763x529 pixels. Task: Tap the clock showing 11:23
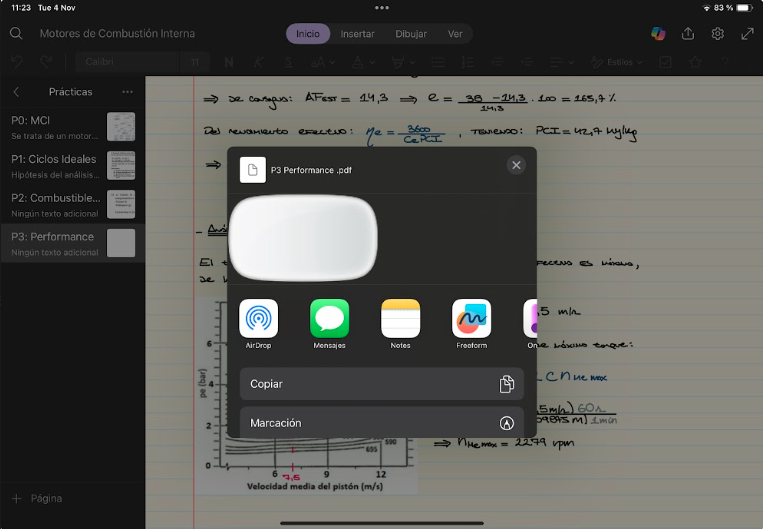click(21, 8)
